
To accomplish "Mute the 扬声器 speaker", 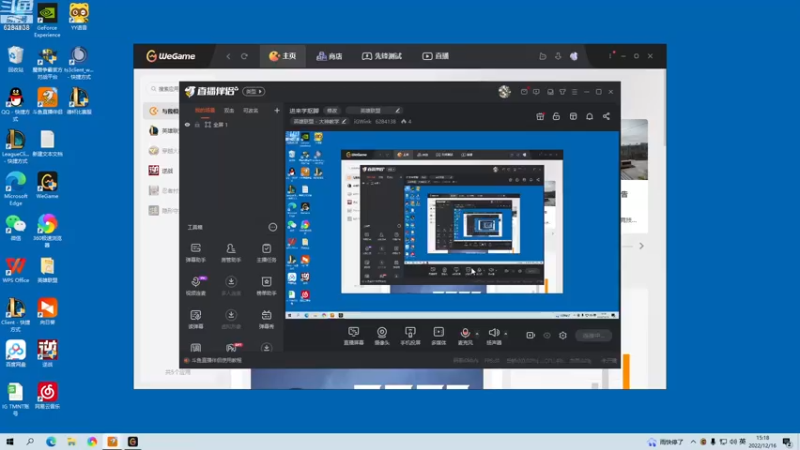I will click(494, 336).
